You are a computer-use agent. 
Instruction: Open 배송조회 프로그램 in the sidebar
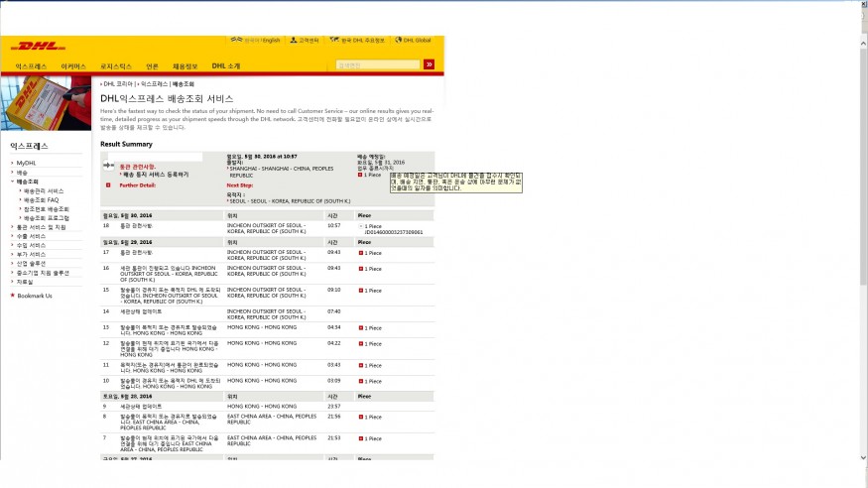pyautogui.click(x=47, y=218)
